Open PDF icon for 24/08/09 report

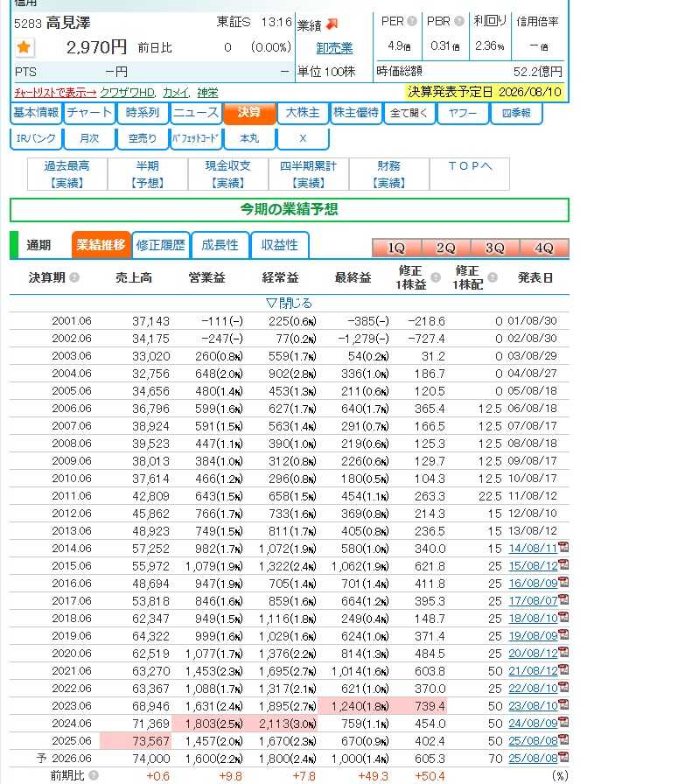[563, 722]
